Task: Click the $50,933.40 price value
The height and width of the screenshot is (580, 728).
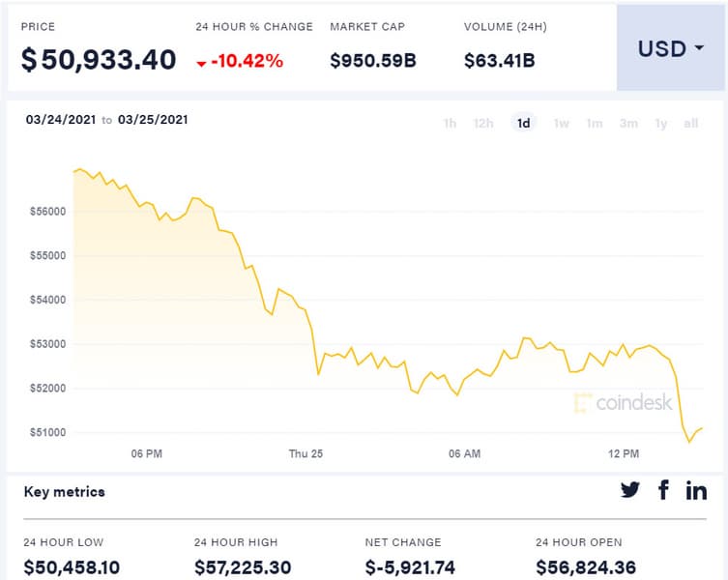Action: [99, 60]
